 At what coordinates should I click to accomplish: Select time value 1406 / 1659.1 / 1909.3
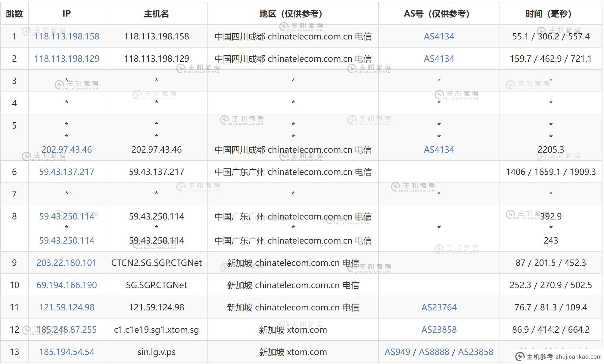tap(551, 172)
